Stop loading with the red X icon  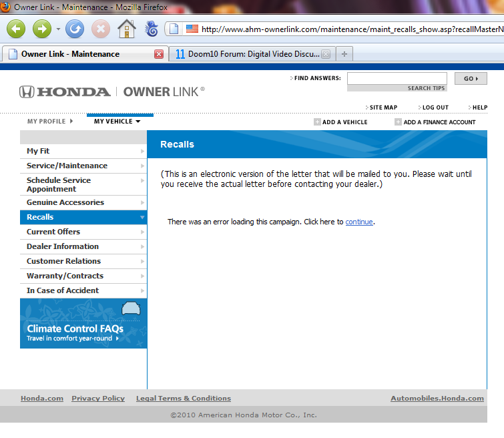[x=101, y=29]
